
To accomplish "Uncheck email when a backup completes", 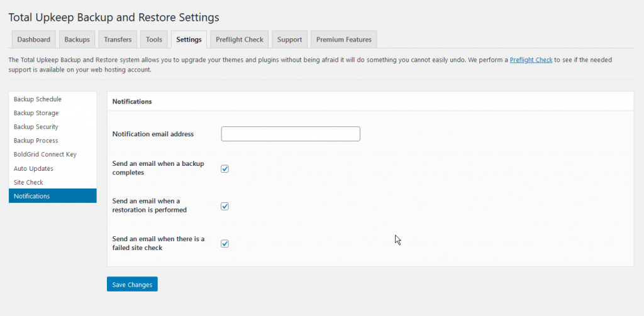I will click(x=225, y=168).
